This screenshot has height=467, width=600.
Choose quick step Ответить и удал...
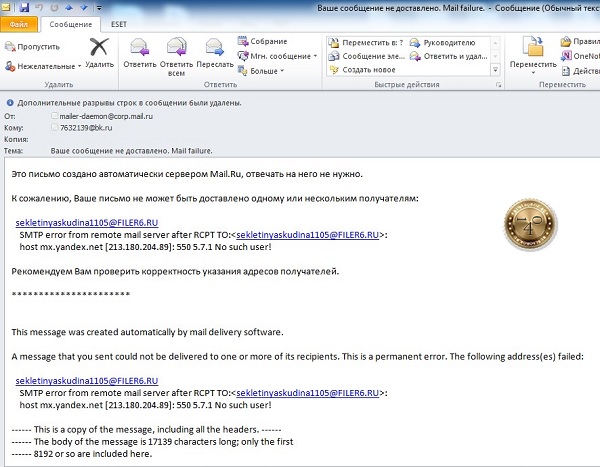point(448,56)
